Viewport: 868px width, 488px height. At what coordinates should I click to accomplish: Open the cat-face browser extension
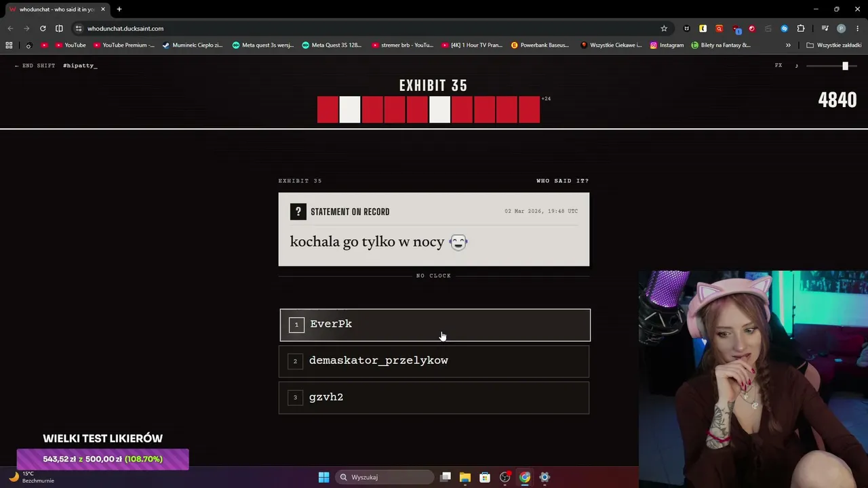click(x=686, y=28)
